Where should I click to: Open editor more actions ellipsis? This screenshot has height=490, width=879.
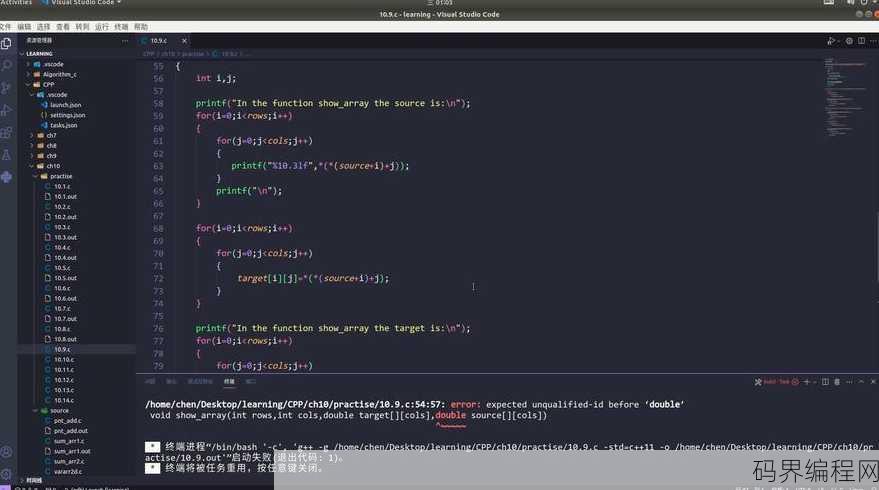(873, 41)
